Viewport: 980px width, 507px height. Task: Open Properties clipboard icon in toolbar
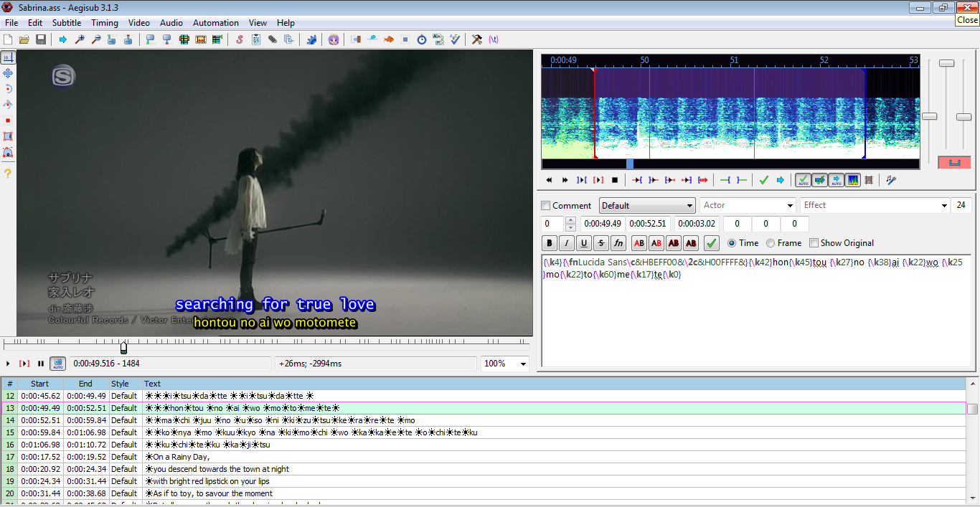(x=256, y=39)
